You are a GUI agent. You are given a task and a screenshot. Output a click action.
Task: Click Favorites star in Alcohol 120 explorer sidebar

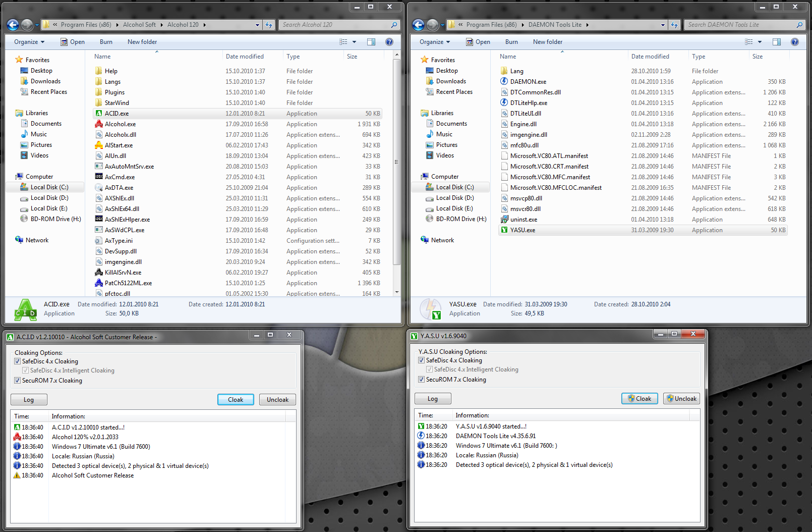[x=19, y=60]
